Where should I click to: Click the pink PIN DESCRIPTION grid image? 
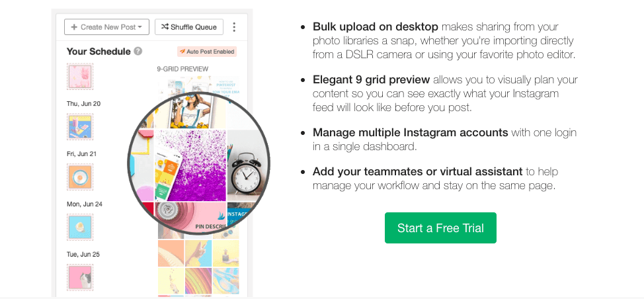[x=190, y=217]
